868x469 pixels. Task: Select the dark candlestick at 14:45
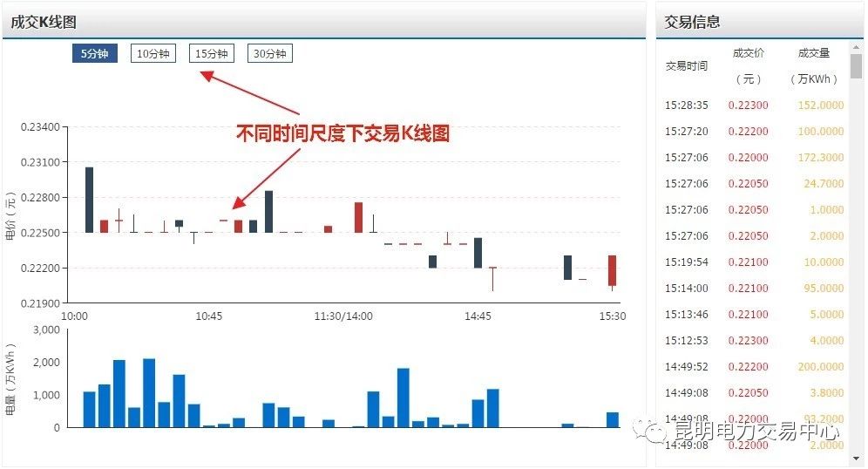point(478,253)
